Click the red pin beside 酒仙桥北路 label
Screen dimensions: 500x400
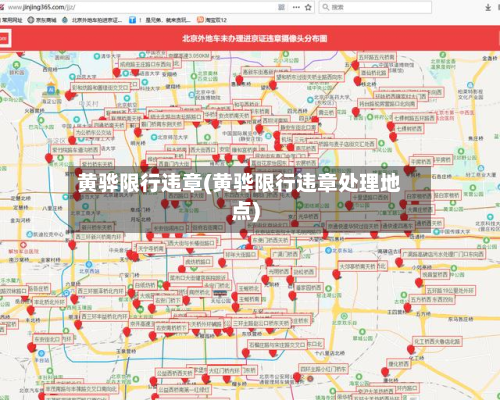click(358, 81)
